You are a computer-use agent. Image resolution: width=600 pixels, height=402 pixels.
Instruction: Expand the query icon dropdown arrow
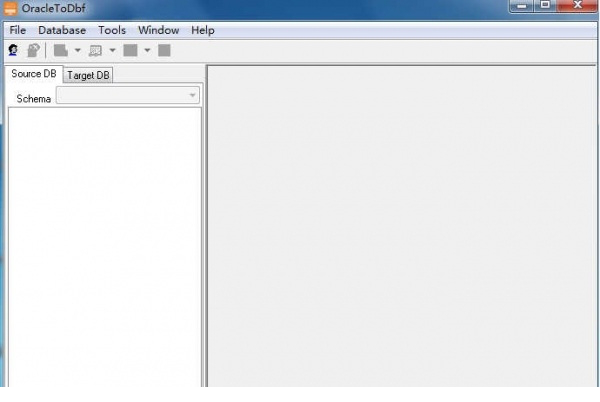112,50
